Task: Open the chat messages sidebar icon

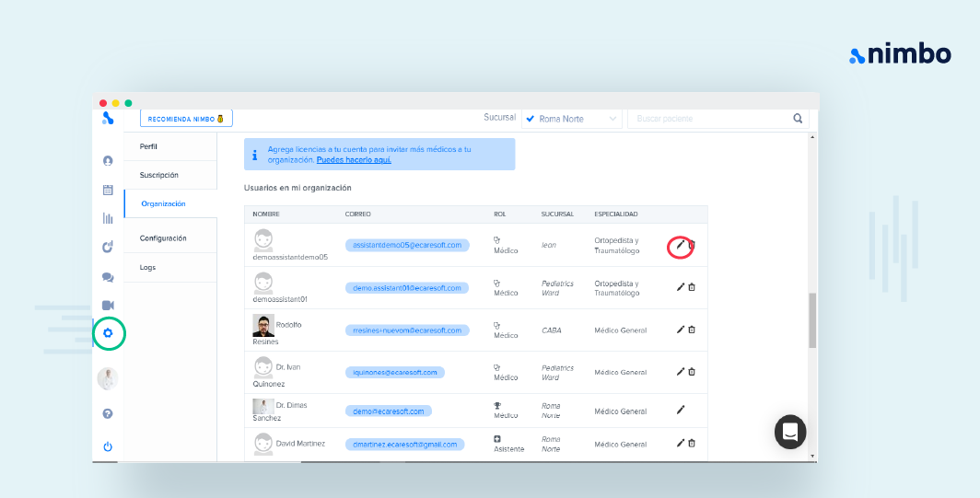Action: (108, 277)
